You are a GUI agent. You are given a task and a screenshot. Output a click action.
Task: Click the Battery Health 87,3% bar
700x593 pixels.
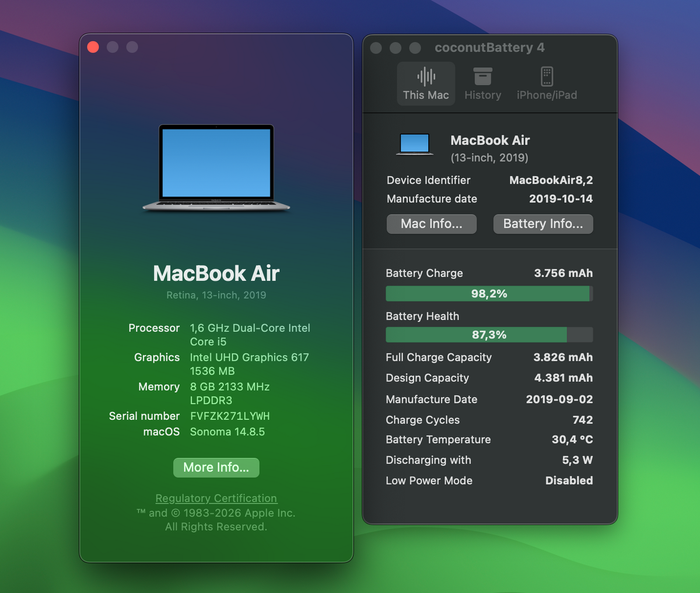[x=489, y=335]
